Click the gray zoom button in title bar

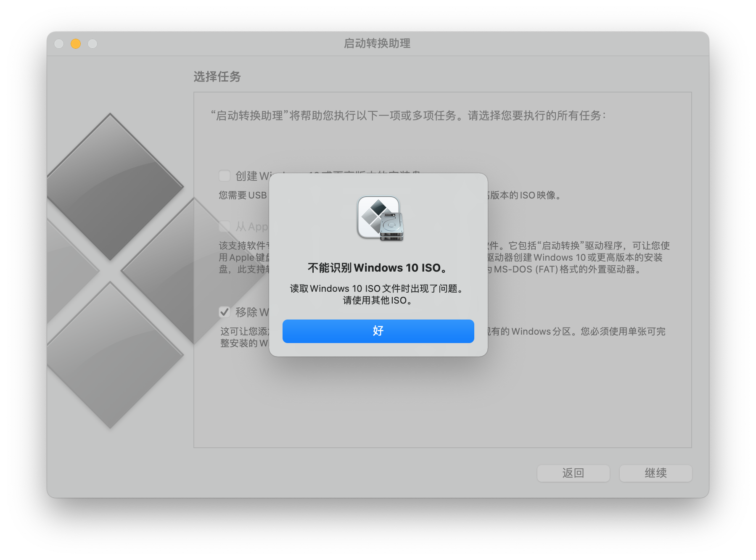pyautogui.click(x=93, y=44)
